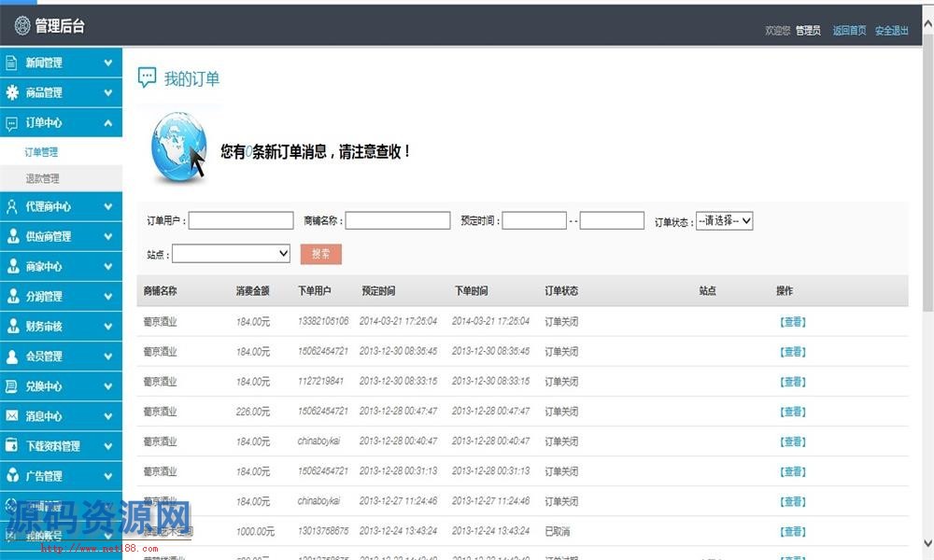Click the 下载资料管理 icon
The height and width of the screenshot is (560, 934).
pyautogui.click(x=11, y=446)
